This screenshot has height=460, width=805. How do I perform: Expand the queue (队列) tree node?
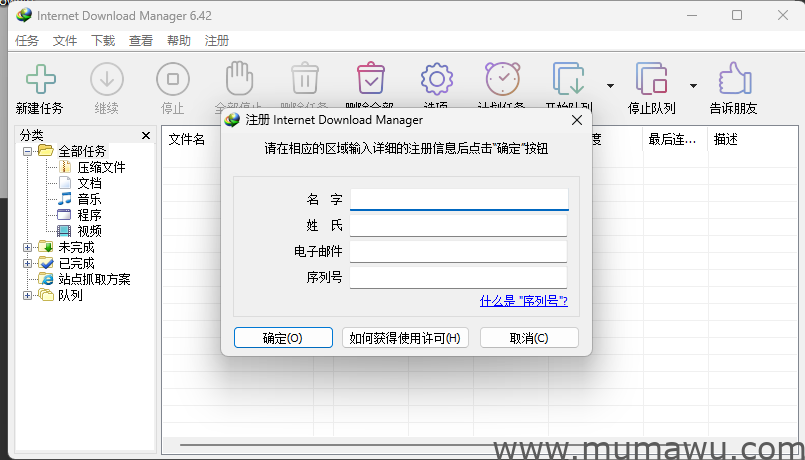[x=28, y=296]
